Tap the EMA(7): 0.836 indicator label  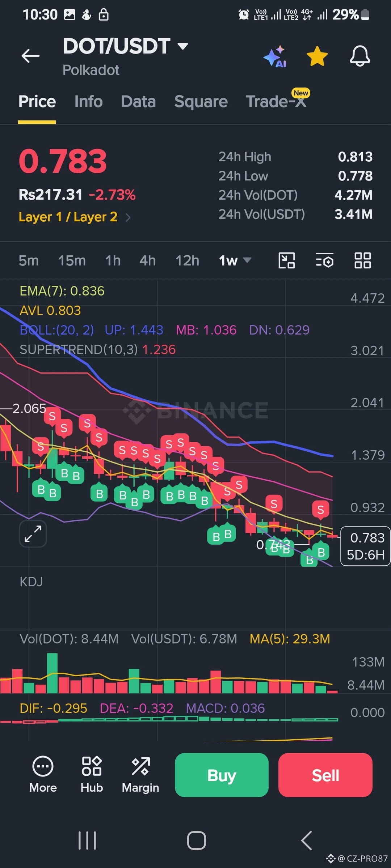tap(62, 291)
